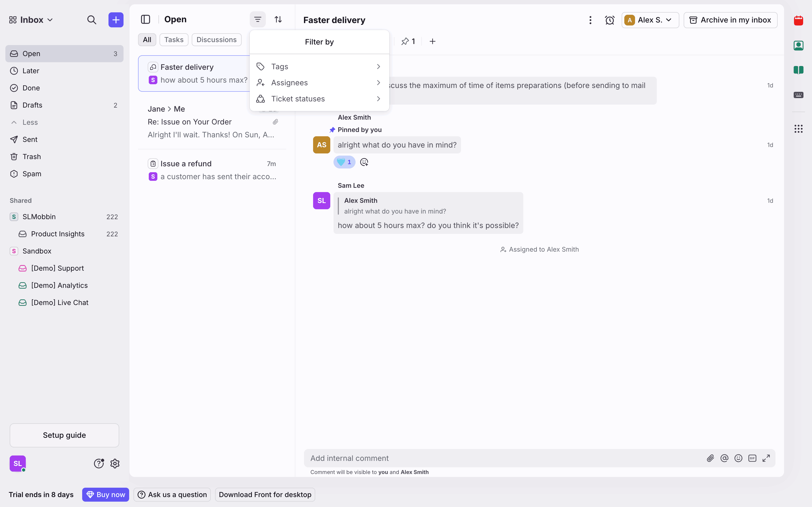The image size is (812, 507).
Task: Add emoji reaction to Alex's message
Action: pos(364,162)
